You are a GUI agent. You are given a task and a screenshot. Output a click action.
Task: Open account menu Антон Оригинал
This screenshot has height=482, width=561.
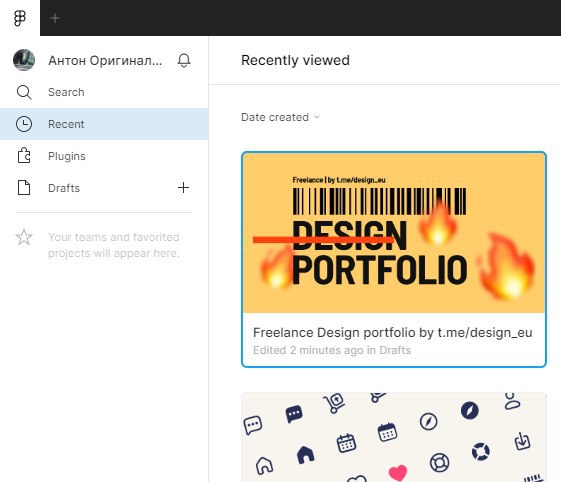pos(105,60)
